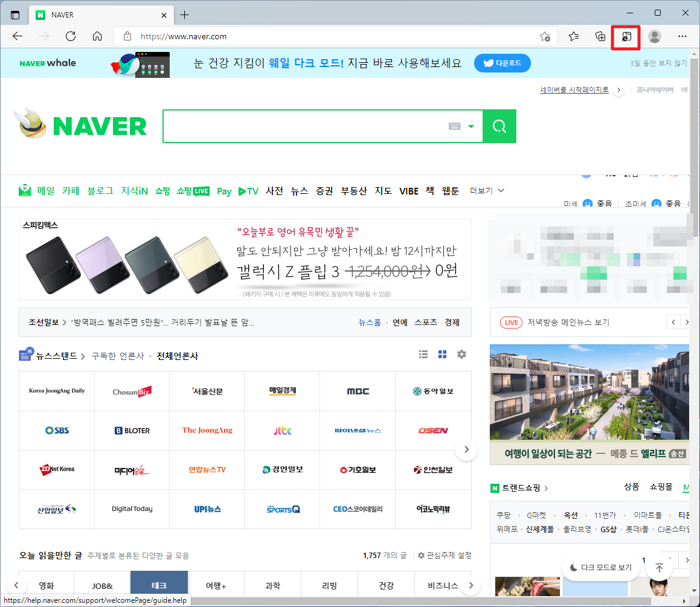The image size is (700, 607).
Task: Open the 쇼핑LIVE link
Action: click(x=193, y=191)
